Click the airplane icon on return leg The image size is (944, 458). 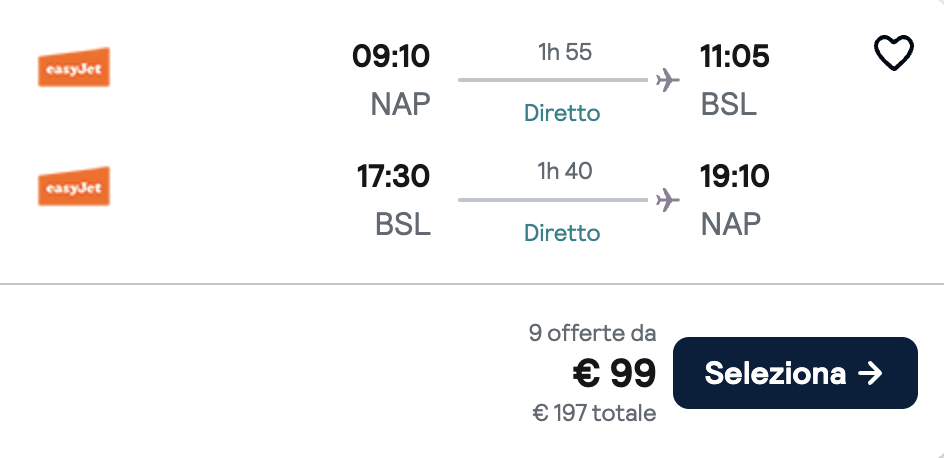pyautogui.click(x=668, y=200)
